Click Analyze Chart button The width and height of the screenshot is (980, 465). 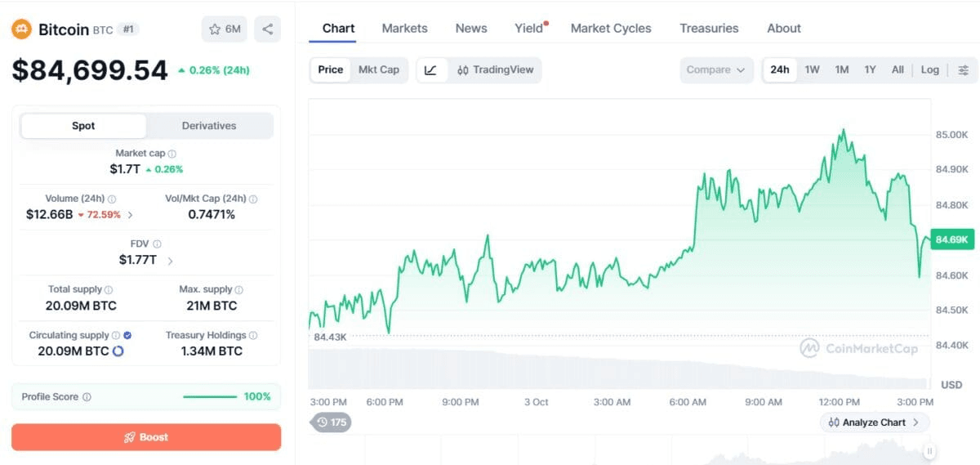click(x=875, y=423)
